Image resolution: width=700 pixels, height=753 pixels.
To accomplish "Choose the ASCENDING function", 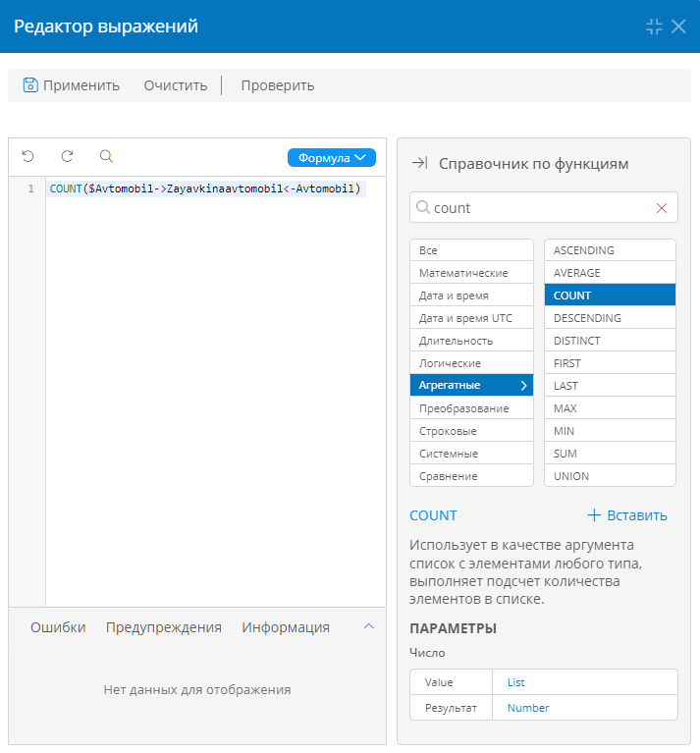I will pyautogui.click(x=610, y=250).
